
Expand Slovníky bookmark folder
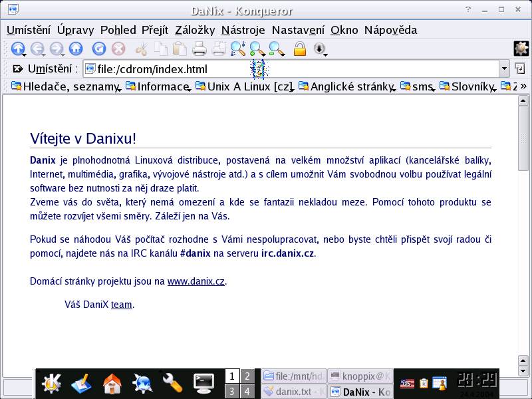click(x=468, y=86)
